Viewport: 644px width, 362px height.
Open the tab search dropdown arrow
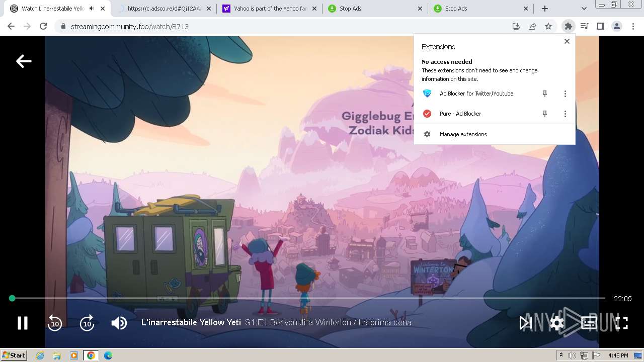tap(584, 9)
